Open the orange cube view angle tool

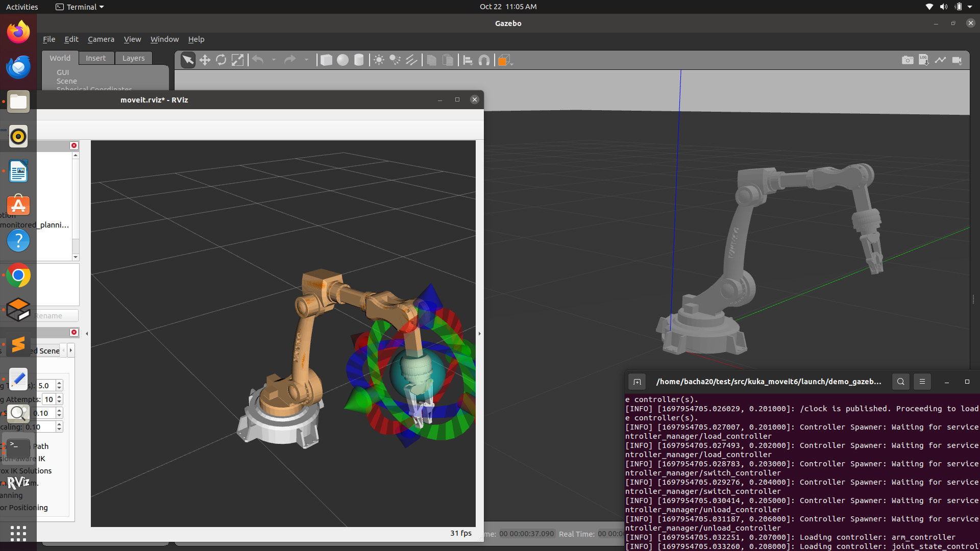(504, 60)
